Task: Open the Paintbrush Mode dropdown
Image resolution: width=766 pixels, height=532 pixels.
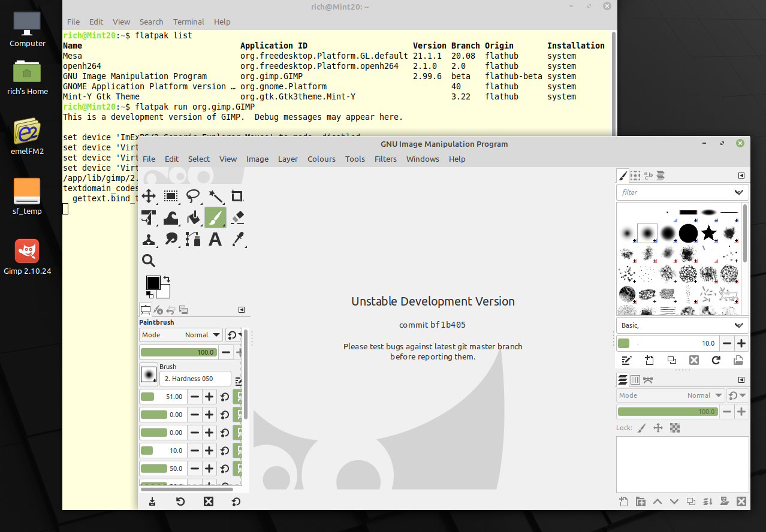Action: click(180, 335)
